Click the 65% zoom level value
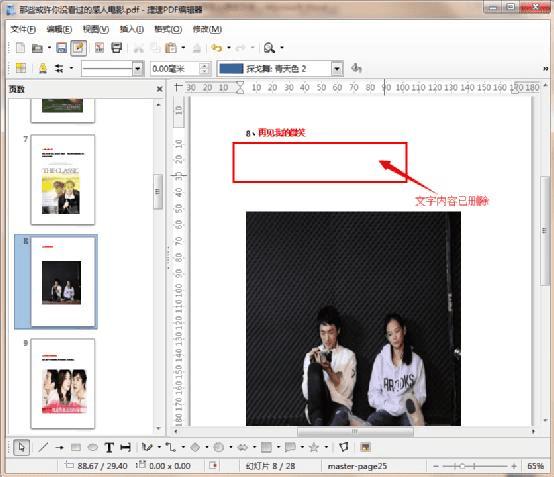 [x=535, y=466]
